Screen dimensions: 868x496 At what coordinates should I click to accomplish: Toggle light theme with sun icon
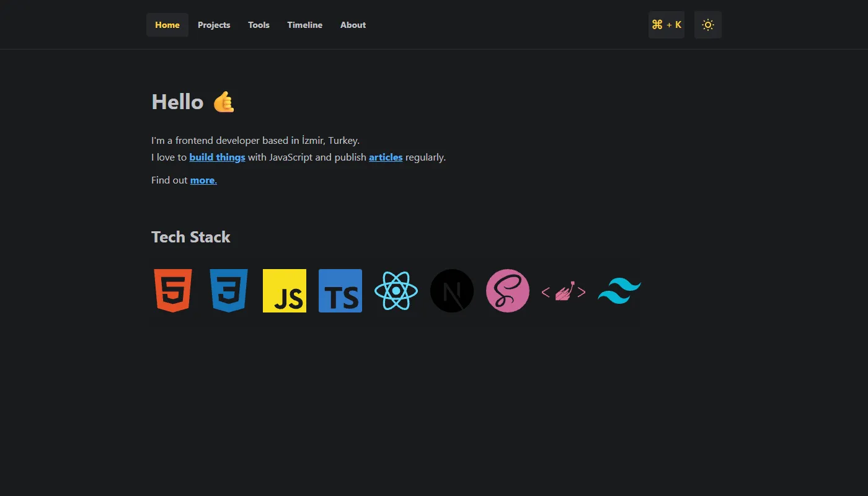point(708,25)
